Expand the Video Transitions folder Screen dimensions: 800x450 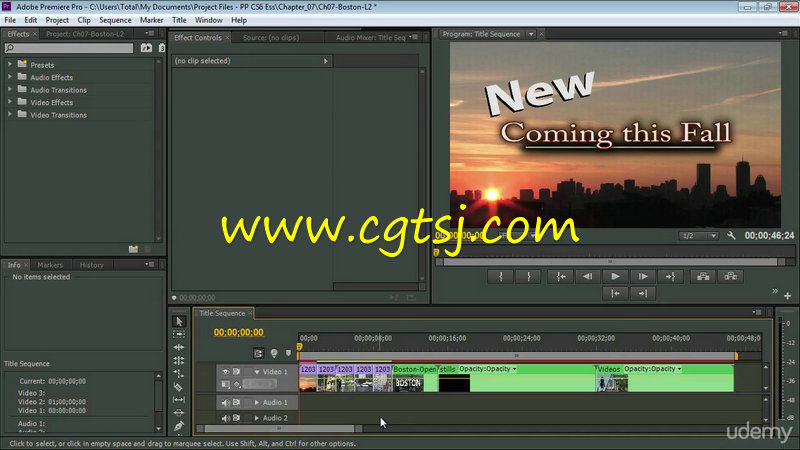pos(10,114)
